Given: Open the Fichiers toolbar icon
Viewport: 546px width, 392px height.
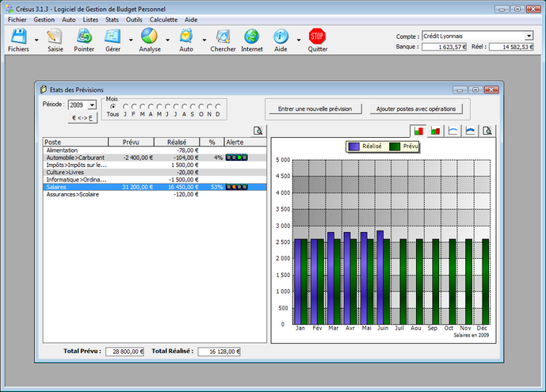Looking at the screenshot, I should pos(18,36).
